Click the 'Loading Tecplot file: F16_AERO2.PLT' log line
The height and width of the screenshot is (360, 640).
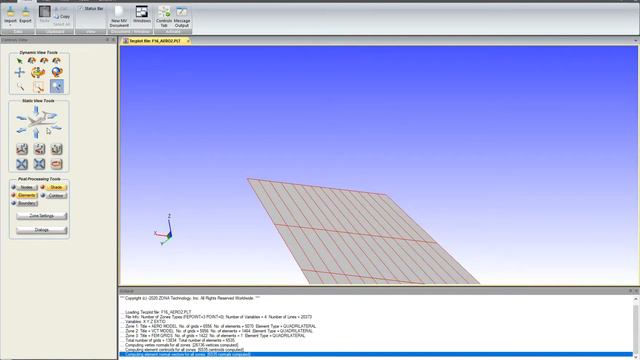(157, 312)
